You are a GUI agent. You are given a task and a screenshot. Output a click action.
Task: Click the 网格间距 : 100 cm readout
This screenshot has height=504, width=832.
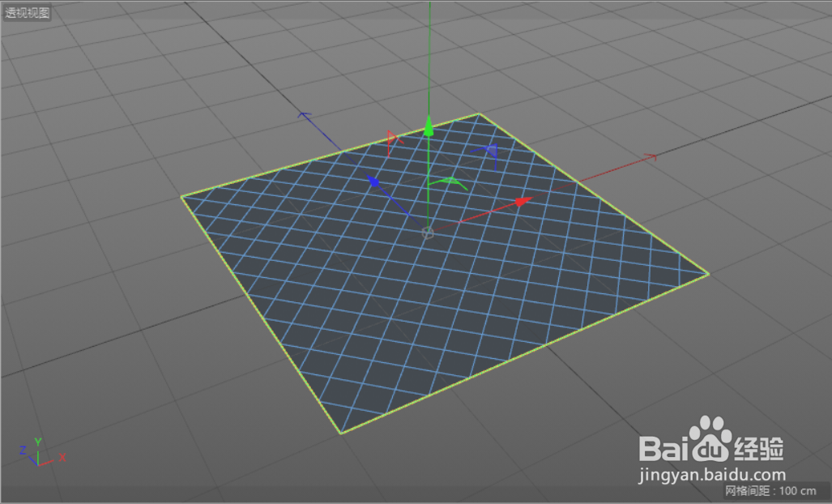pyautogui.click(x=770, y=491)
